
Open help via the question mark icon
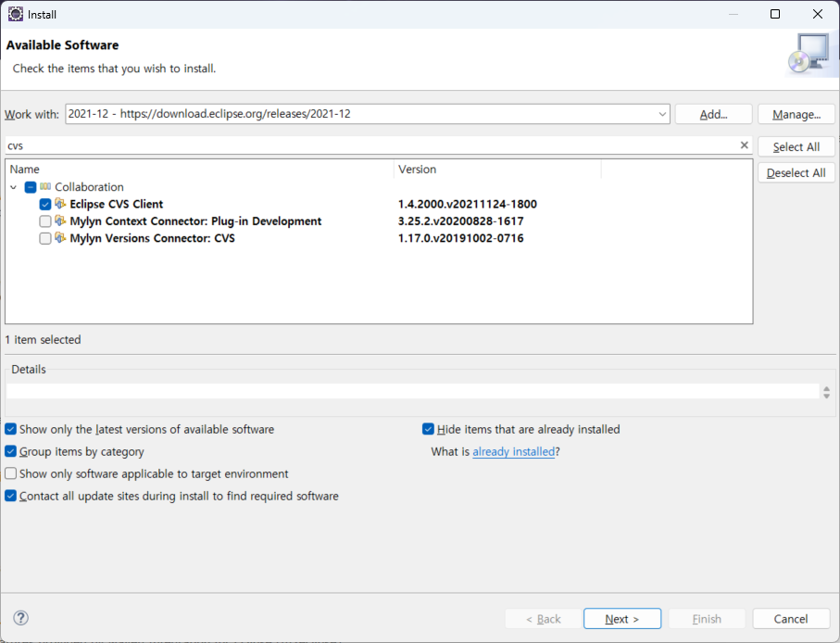(20, 618)
